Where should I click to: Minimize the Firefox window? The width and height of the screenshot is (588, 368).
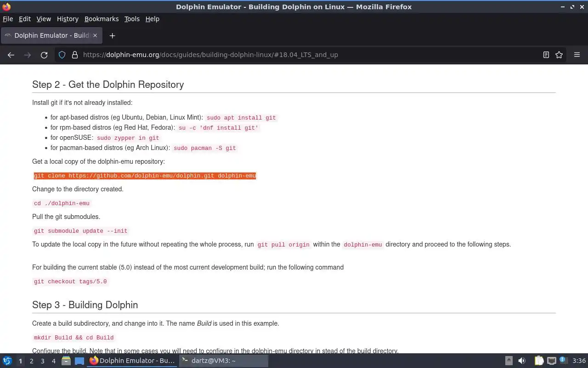[563, 6]
